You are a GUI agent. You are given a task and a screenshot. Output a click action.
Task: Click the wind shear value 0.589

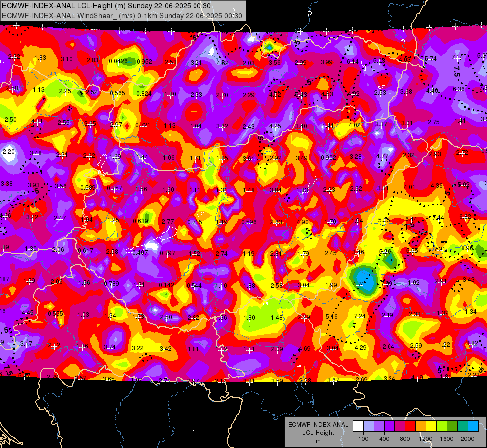[88, 187]
